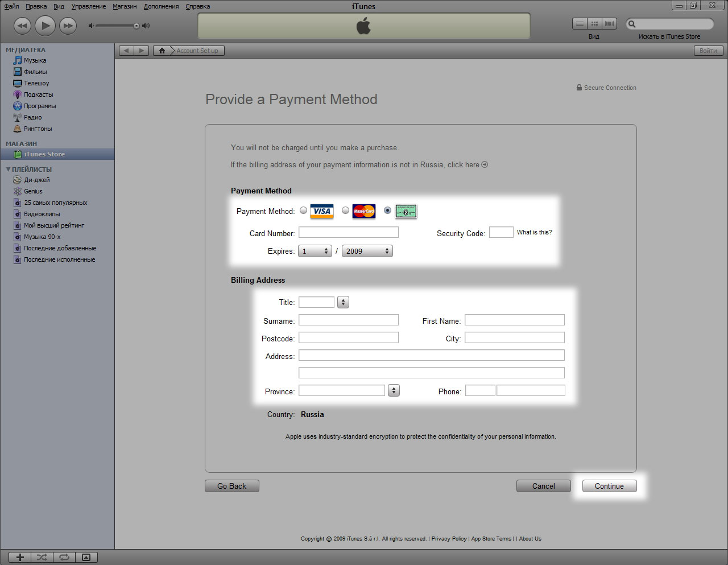Open the Дополнения menu
The width and height of the screenshot is (728, 565).
(x=161, y=6)
